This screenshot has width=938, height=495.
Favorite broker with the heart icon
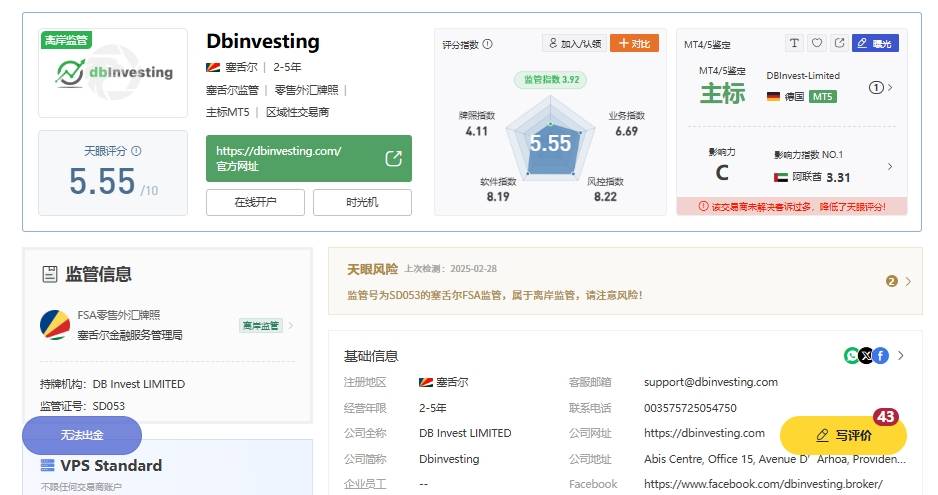tap(817, 43)
